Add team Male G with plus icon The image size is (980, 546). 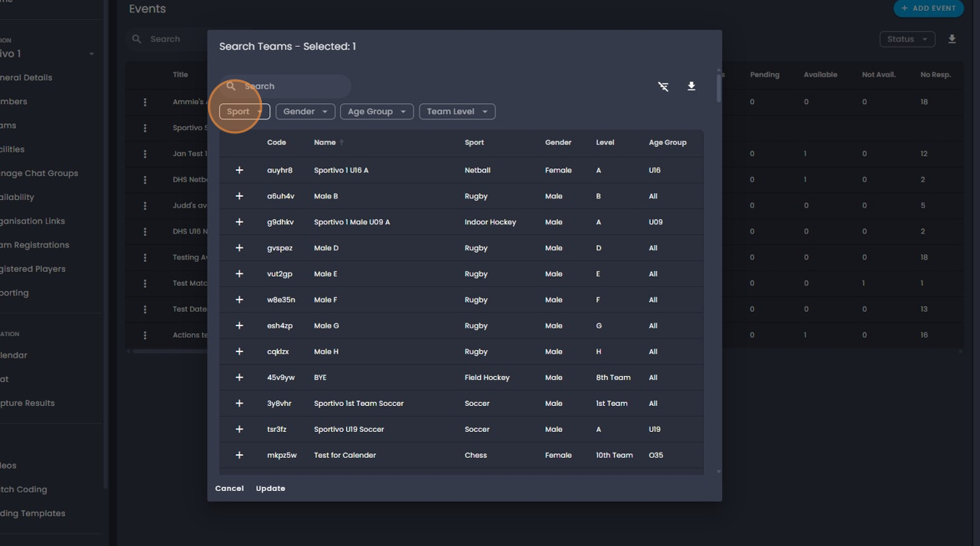pyautogui.click(x=239, y=325)
